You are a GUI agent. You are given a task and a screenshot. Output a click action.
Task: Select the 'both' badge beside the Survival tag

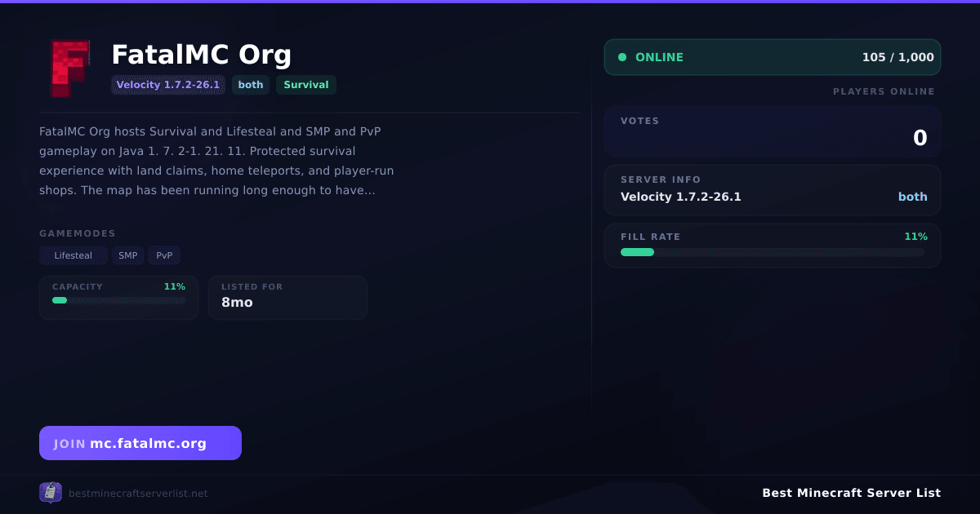[x=251, y=85]
